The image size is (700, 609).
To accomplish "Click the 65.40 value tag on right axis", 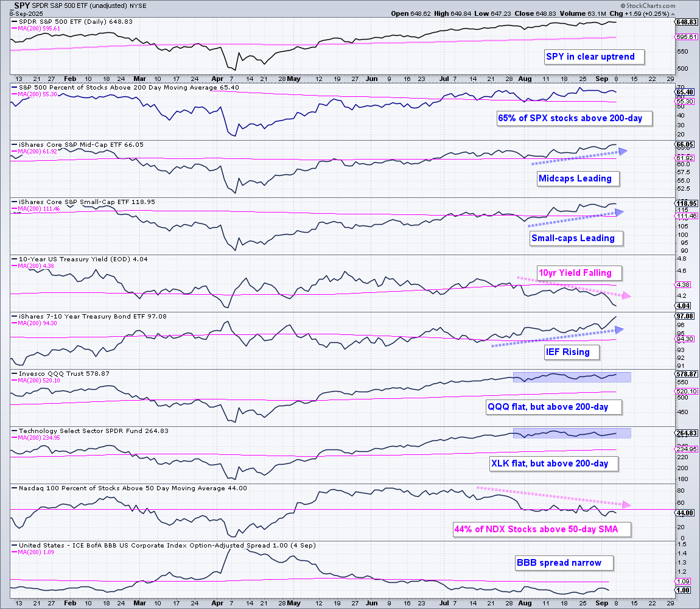I will click(684, 92).
